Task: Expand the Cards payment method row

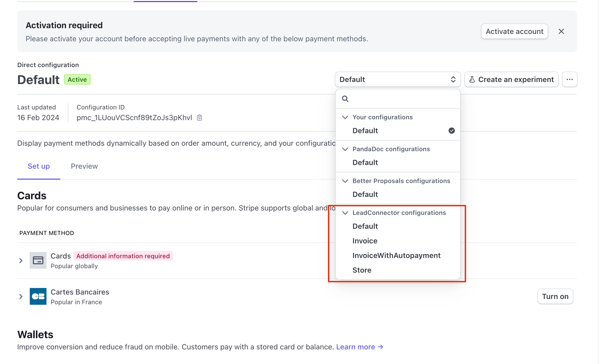Action: click(x=21, y=260)
